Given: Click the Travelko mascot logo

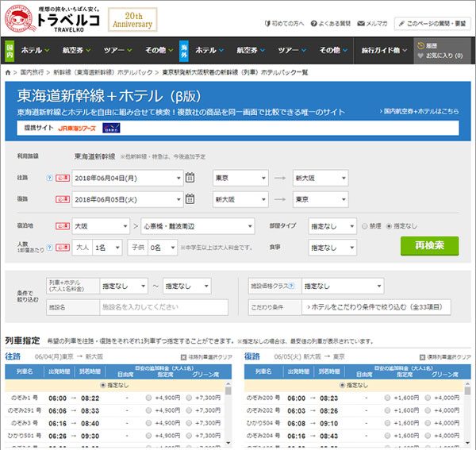Looking at the screenshot, I should [x=20, y=19].
